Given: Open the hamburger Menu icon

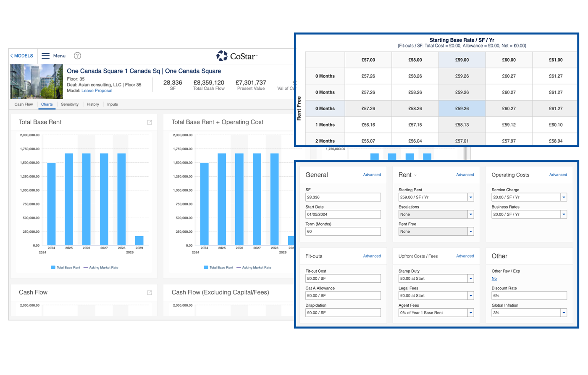Looking at the screenshot, I should (x=46, y=56).
